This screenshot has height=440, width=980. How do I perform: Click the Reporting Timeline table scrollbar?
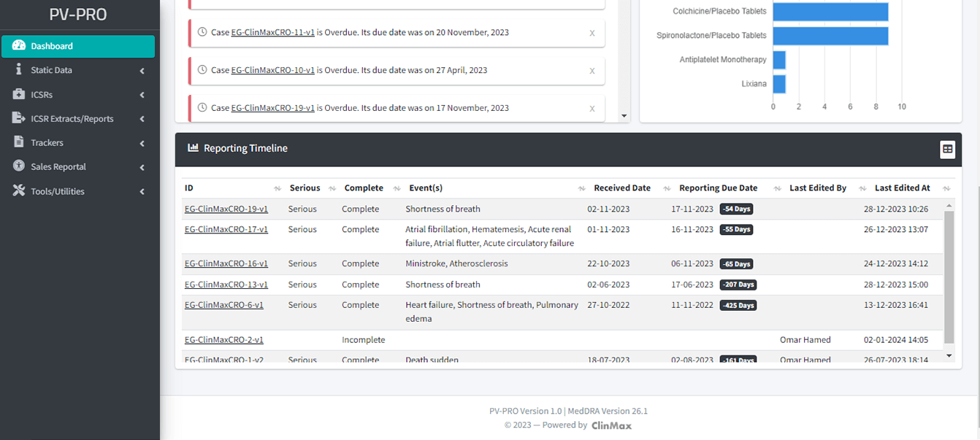tap(949, 277)
